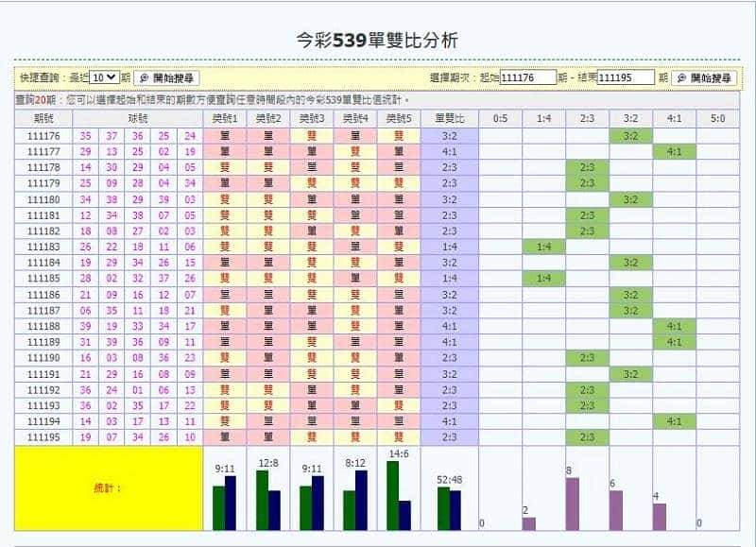Click green 3:2 cell in row 111176
This screenshot has height=547, width=756.
(630, 136)
